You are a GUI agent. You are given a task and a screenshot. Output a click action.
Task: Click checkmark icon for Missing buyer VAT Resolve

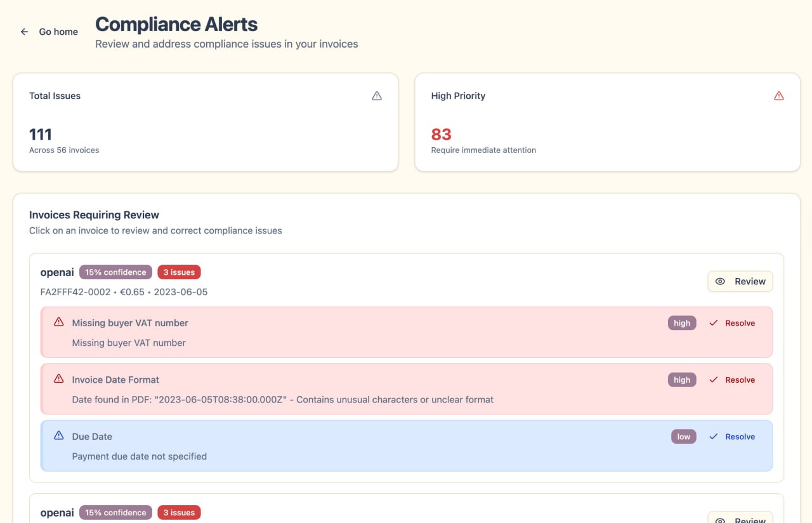click(x=714, y=323)
